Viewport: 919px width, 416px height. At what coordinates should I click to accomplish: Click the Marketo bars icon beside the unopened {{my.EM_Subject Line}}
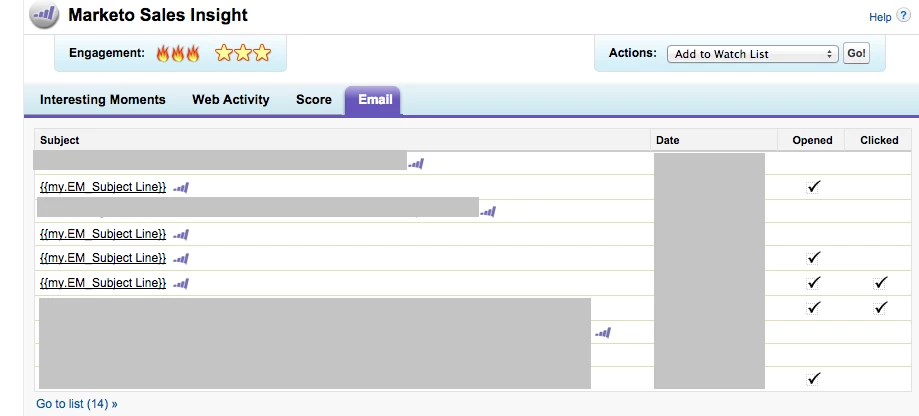[181, 235]
